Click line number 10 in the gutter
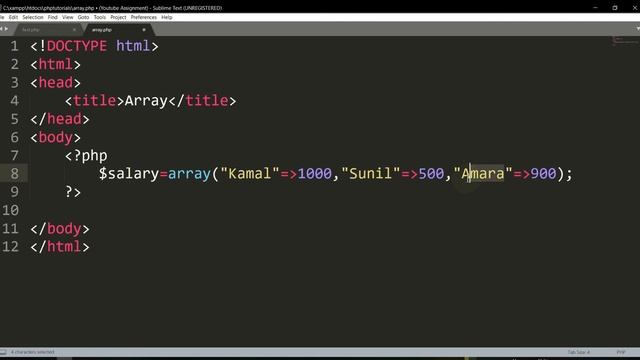Viewport: 640px width, 360px height. [11, 211]
